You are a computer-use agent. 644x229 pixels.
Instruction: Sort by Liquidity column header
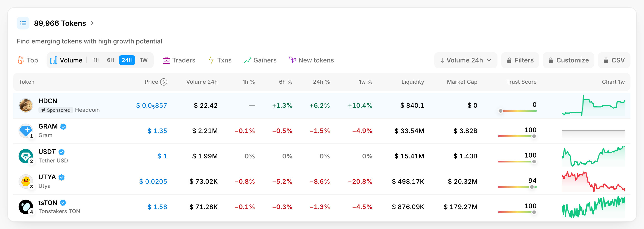(x=413, y=82)
